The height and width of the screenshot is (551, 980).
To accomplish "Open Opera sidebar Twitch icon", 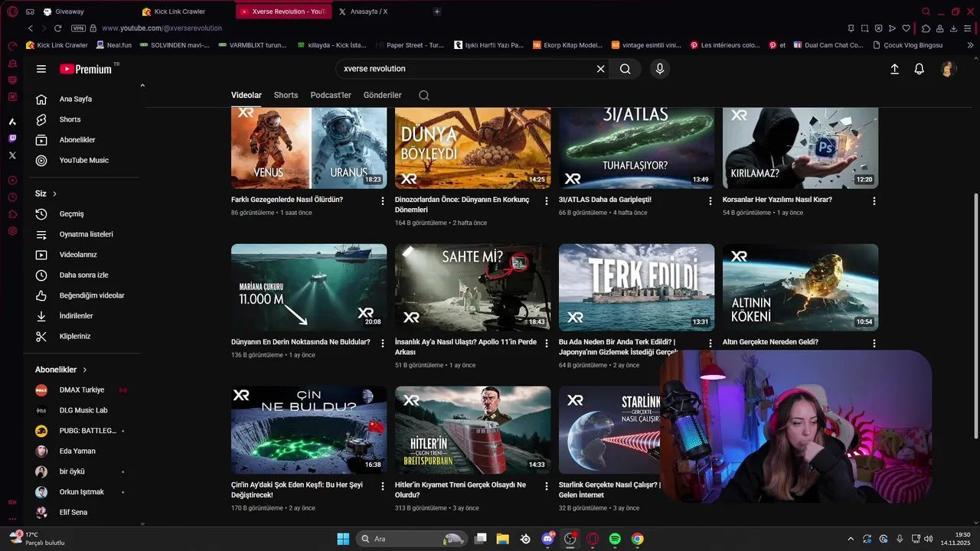I will tap(12, 139).
